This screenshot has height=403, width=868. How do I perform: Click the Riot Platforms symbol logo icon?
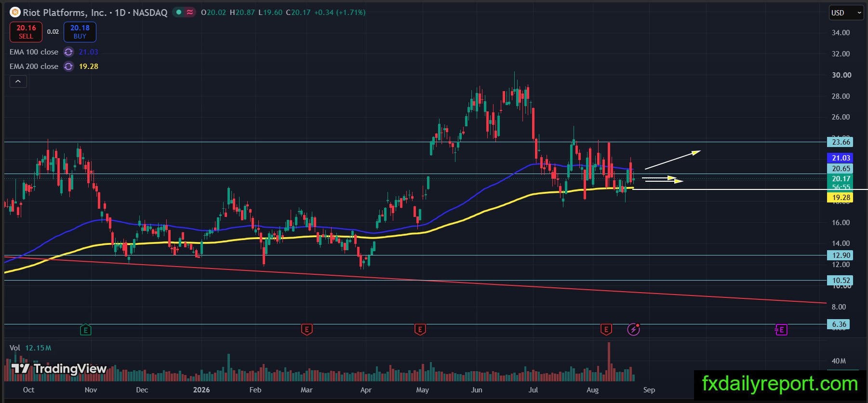pos(15,12)
